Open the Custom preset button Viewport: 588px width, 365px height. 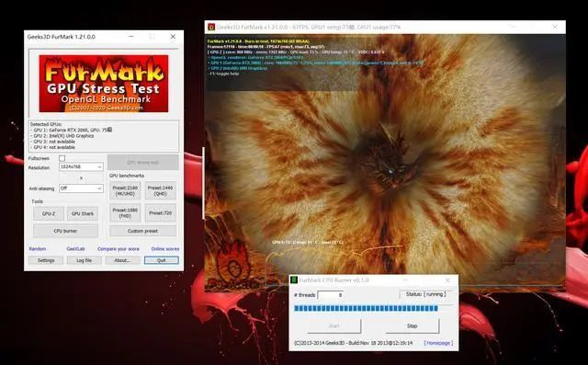[143, 231]
